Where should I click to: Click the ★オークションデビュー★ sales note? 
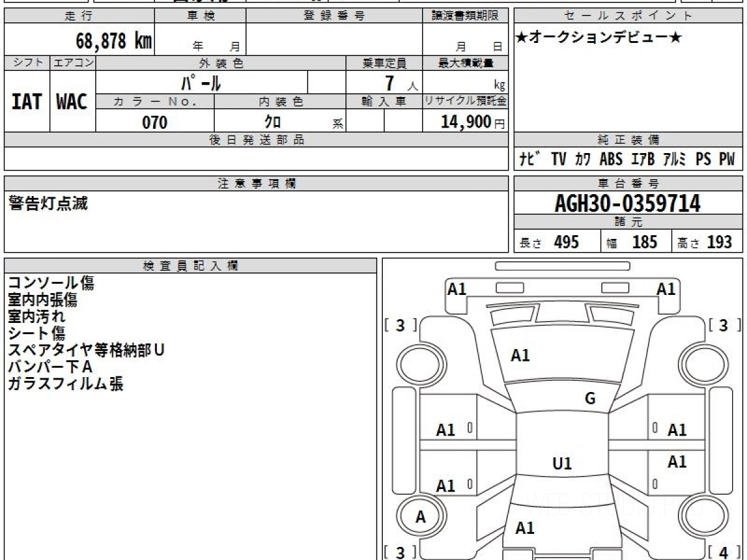(x=598, y=38)
